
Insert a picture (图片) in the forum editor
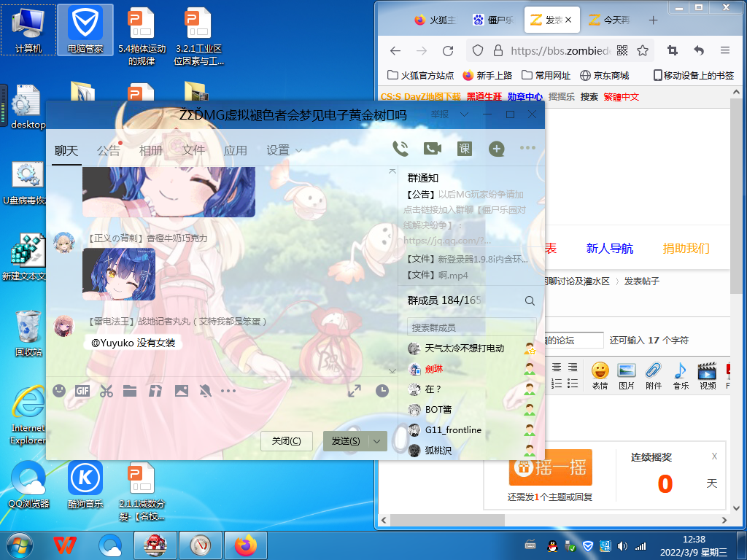point(627,376)
